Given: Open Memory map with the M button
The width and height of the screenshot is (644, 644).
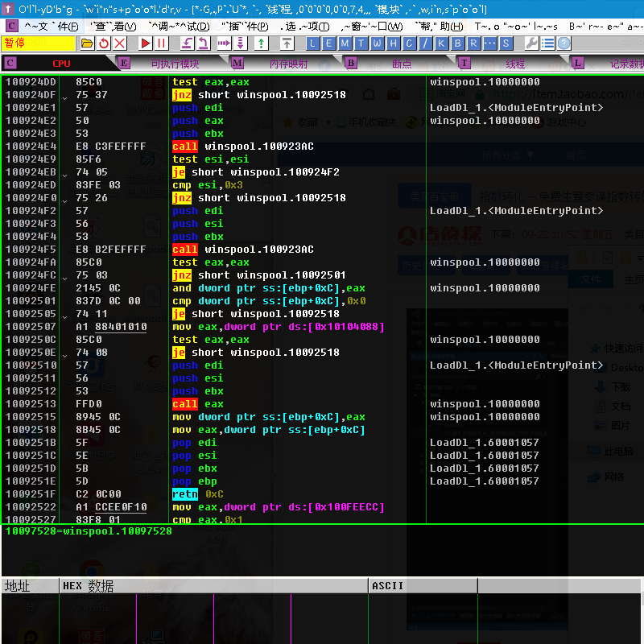Looking at the screenshot, I should (345, 43).
